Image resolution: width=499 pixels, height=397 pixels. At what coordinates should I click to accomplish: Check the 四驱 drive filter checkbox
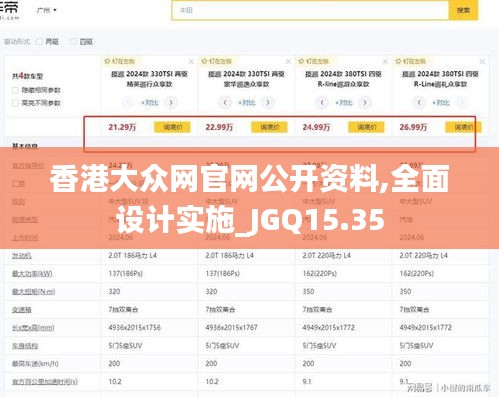(73, 42)
